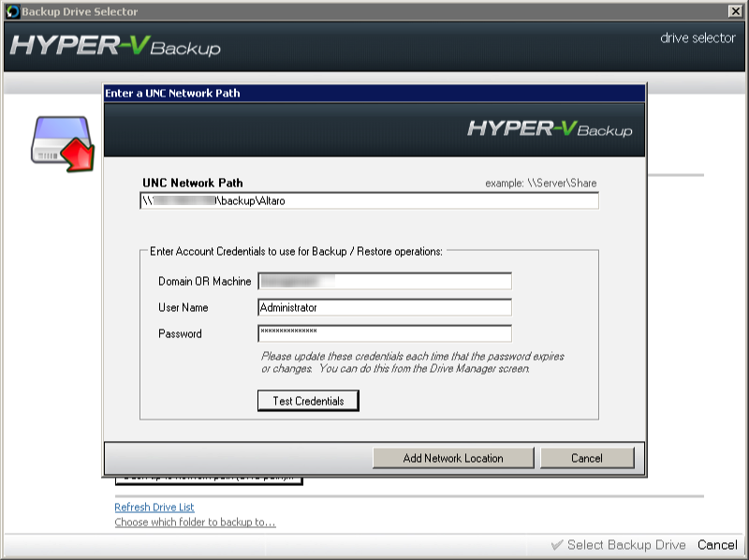Viewport: 749px width, 560px height.
Task: Click the 'drive selector' header text
Action: tap(698, 38)
